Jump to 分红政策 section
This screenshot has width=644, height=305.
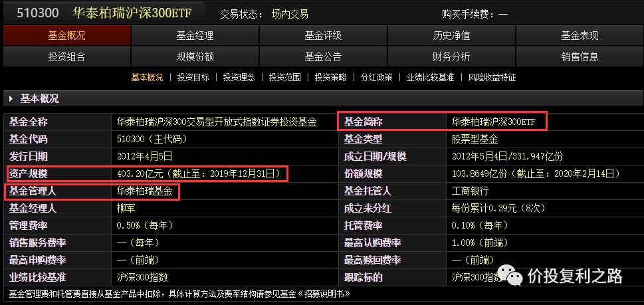[376, 77]
